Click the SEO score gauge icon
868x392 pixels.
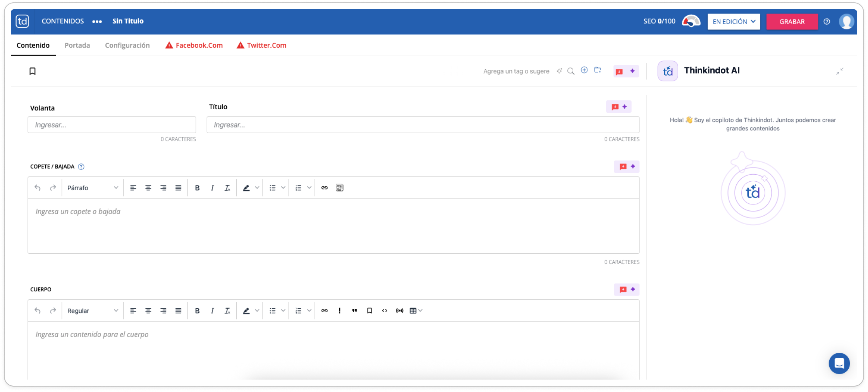coord(691,21)
